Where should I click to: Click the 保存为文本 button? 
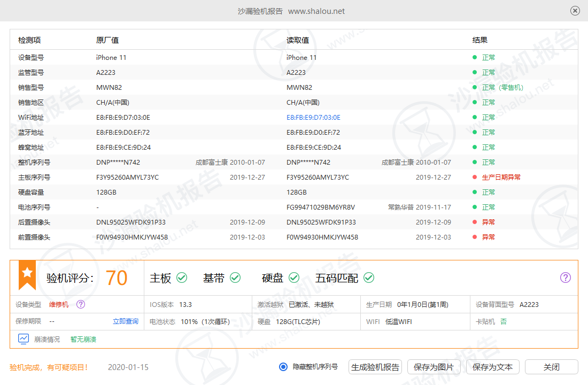pyautogui.click(x=492, y=367)
